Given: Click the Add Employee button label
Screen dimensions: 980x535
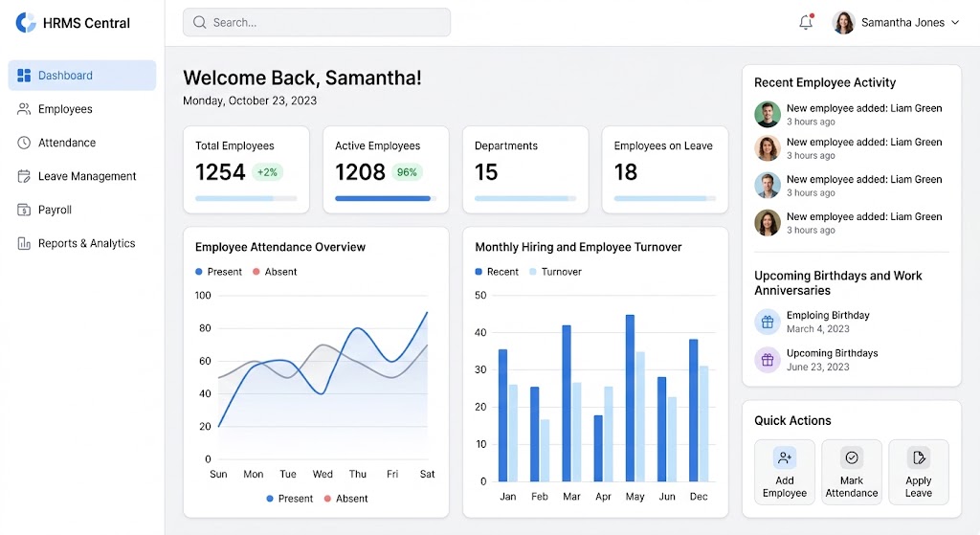Looking at the screenshot, I should [785, 487].
